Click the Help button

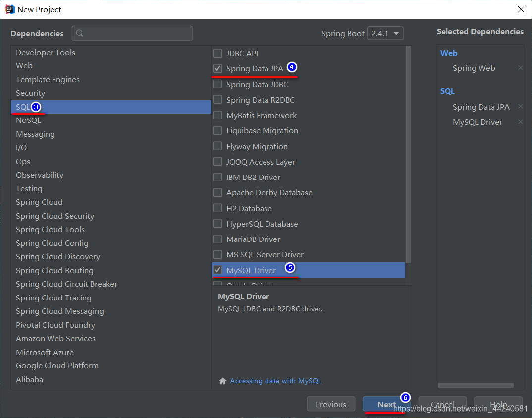coord(498,404)
